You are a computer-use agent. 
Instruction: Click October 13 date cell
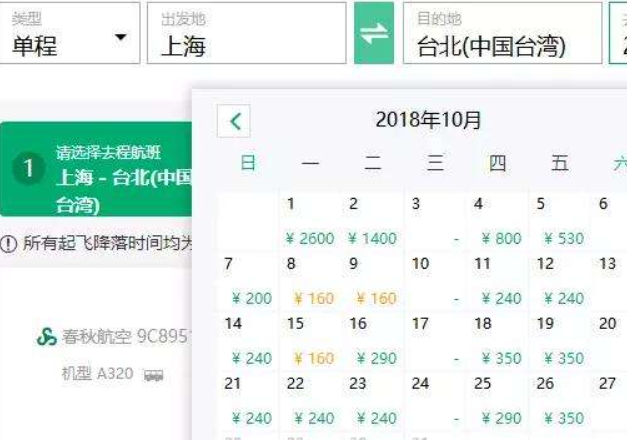point(610,282)
